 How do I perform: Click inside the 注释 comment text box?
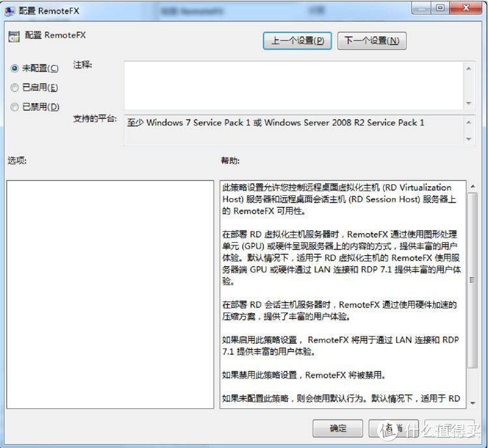[293, 85]
